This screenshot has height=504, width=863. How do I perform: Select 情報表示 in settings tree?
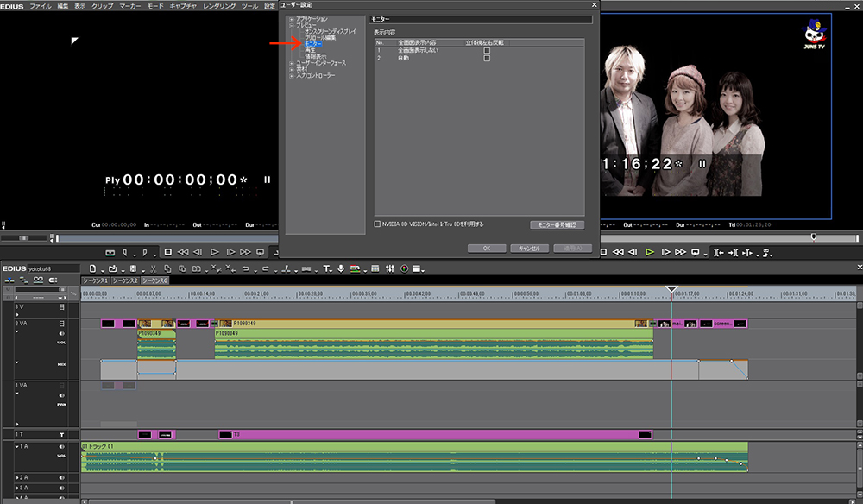(x=315, y=57)
